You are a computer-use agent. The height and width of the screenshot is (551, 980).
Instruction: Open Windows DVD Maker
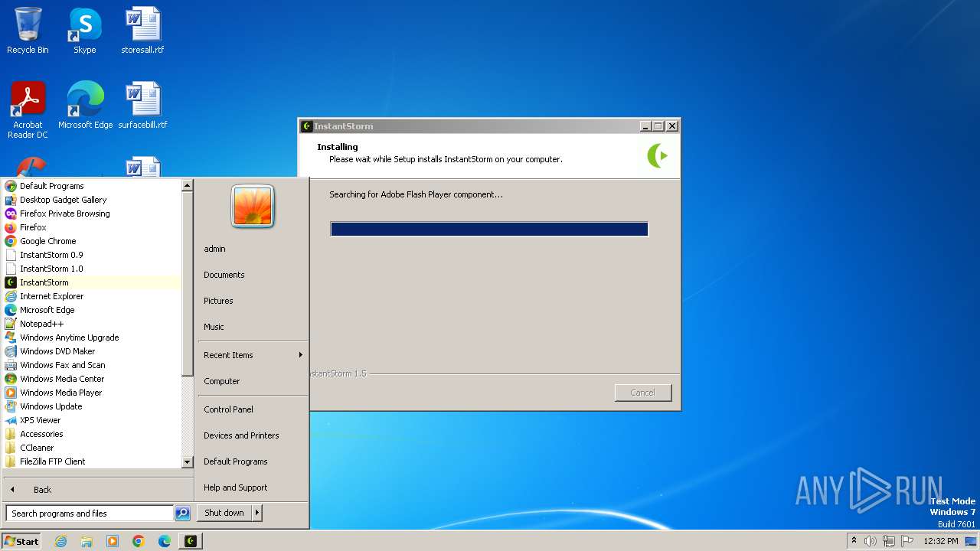coord(92,351)
